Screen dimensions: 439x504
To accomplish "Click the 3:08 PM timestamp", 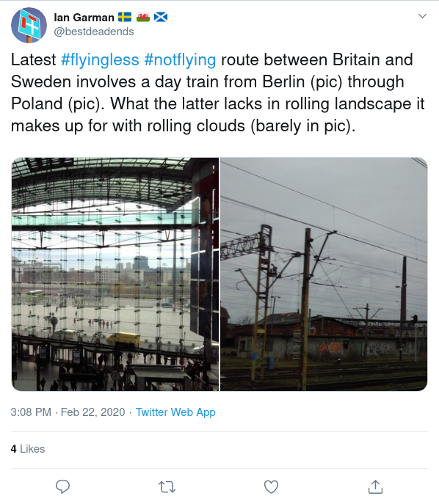I will click(x=31, y=412).
